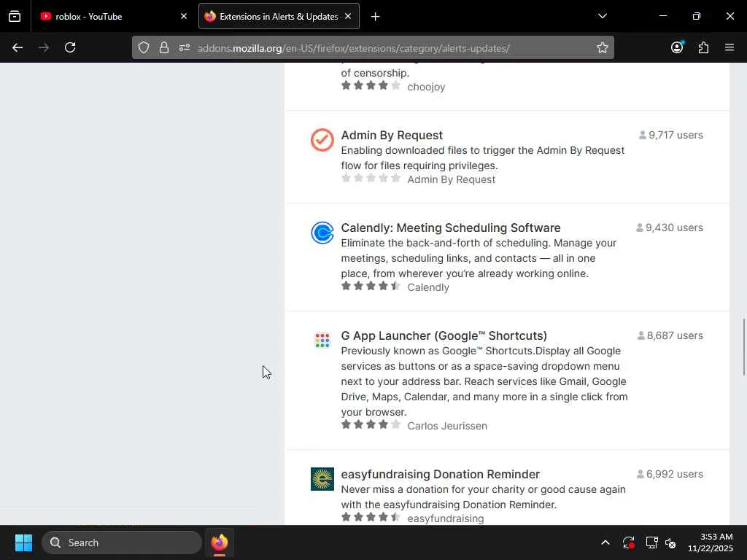This screenshot has width=747, height=560.
Task: Click the easyfundraising extension icon
Action: [322, 479]
